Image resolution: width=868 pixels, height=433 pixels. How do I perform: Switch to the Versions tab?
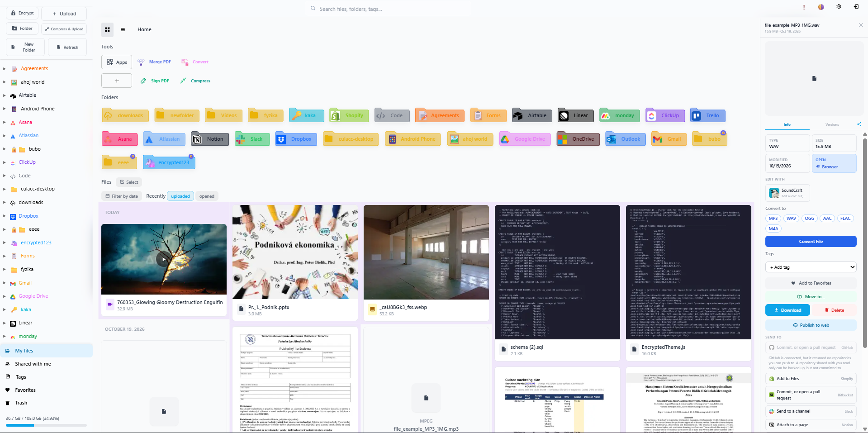832,125
